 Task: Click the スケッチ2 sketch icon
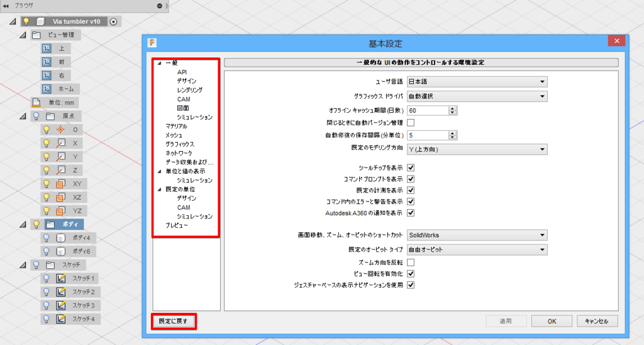[61, 292]
